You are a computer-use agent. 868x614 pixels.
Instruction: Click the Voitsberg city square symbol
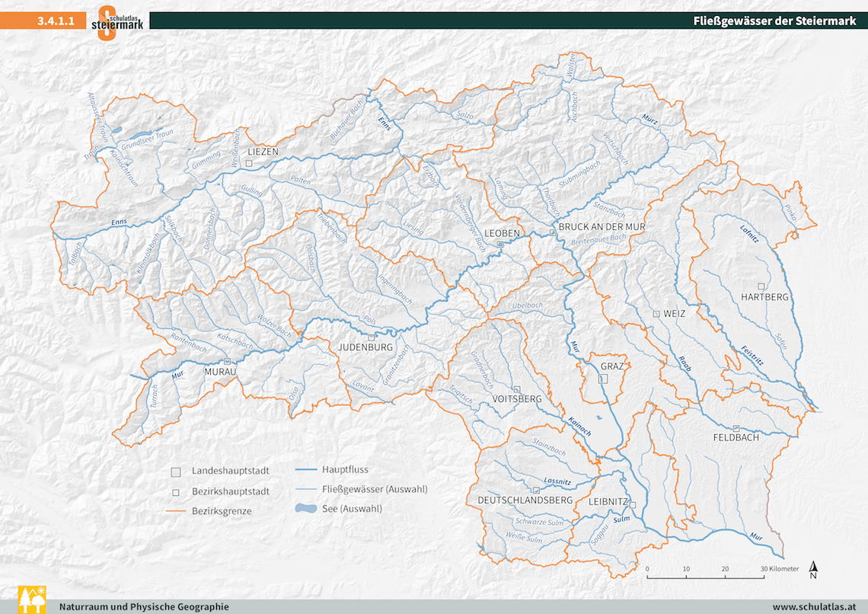(x=516, y=389)
